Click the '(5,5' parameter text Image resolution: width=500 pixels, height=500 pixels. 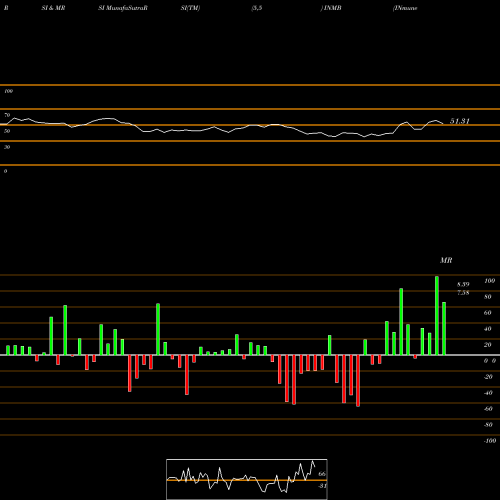click(x=257, y=8)
